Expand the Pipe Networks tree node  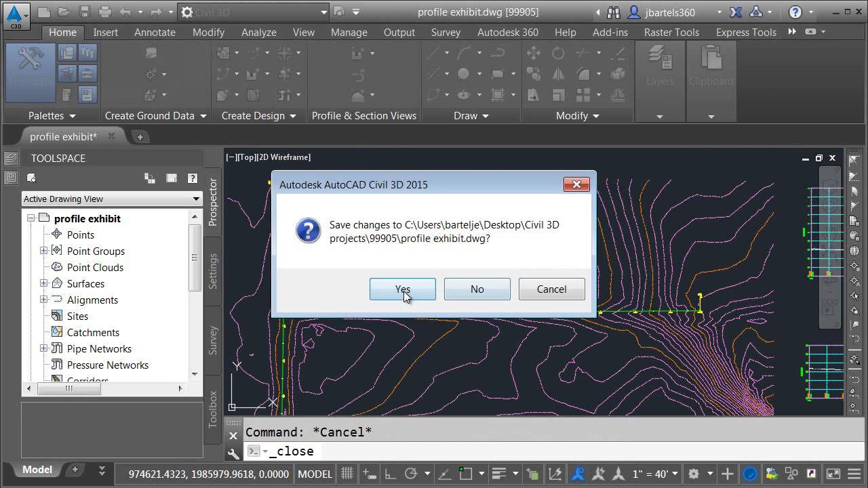(43, 348)
